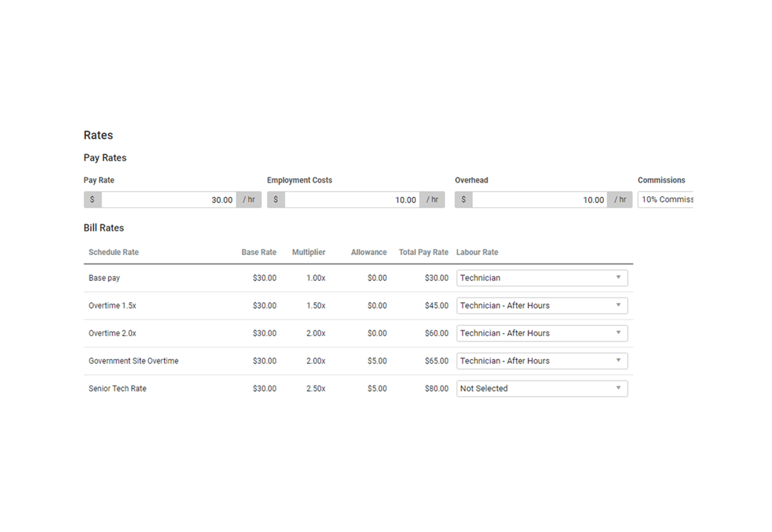Image resolution: width=772 pixels, height=532 pixels.
Task: Click the Base Rate column header
Action: pos(259,252)
